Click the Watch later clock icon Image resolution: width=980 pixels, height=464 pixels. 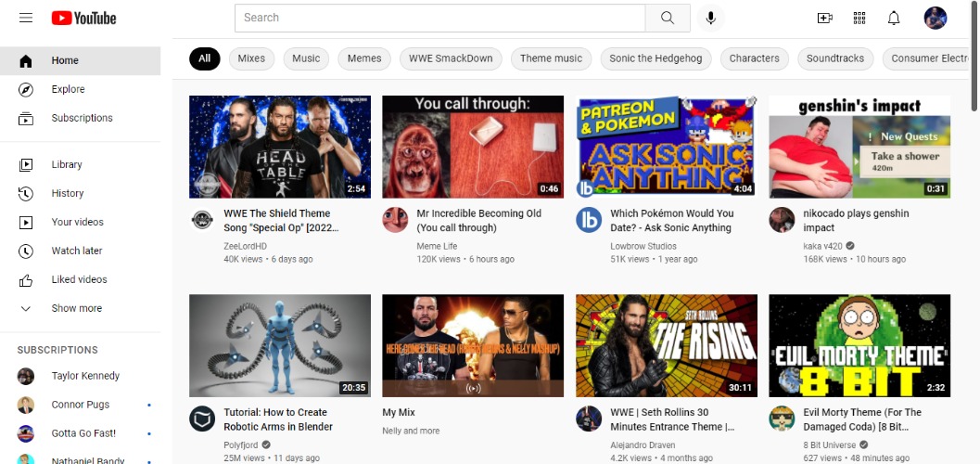[x=26, y=251]
